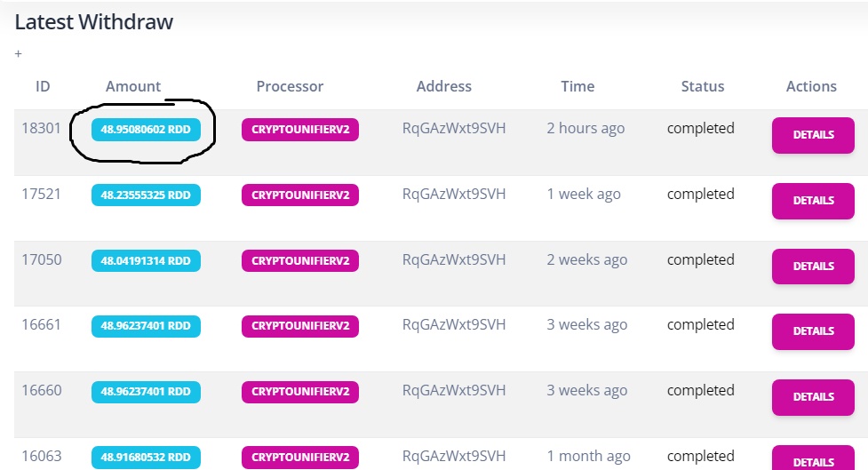
Task: Click 'completed' status in row 16660
Action: [x=701, y=391]
